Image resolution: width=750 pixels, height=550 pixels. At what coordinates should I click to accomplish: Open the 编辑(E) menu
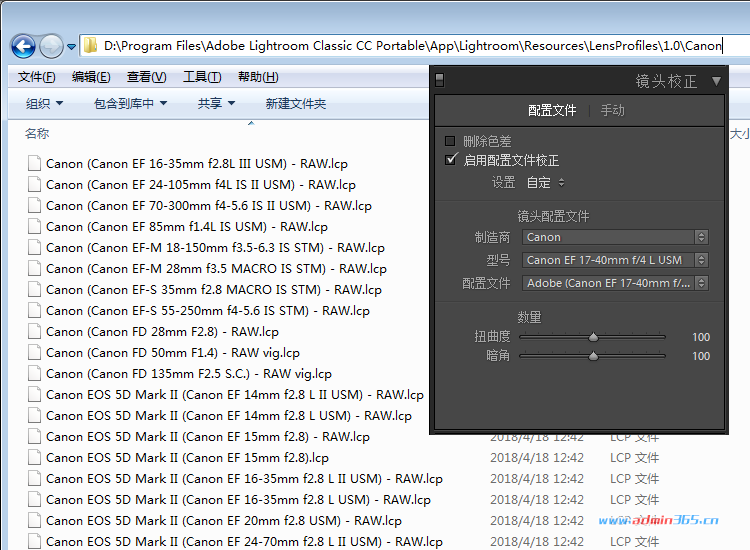click(91, 77)
